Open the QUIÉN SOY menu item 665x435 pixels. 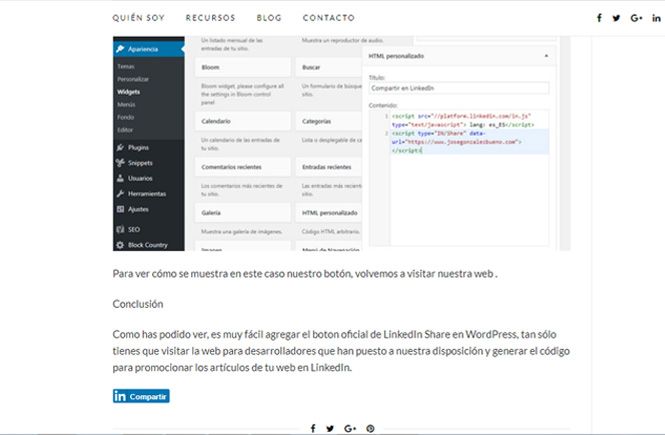[138, 18]
